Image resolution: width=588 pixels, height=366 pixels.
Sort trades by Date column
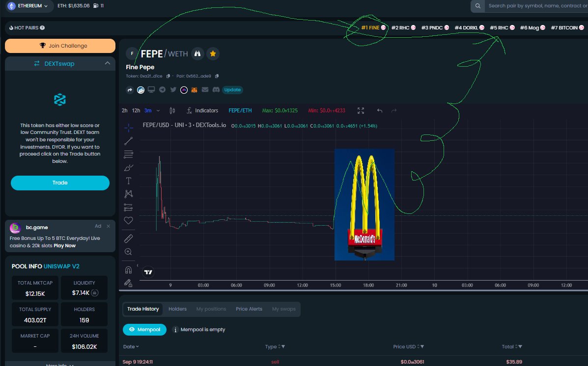pos(131,347)
